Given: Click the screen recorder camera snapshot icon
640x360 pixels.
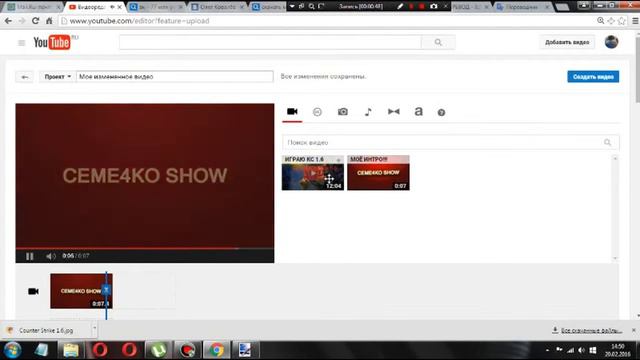Looking at the screenshot, I should click(x=433, y=7).
